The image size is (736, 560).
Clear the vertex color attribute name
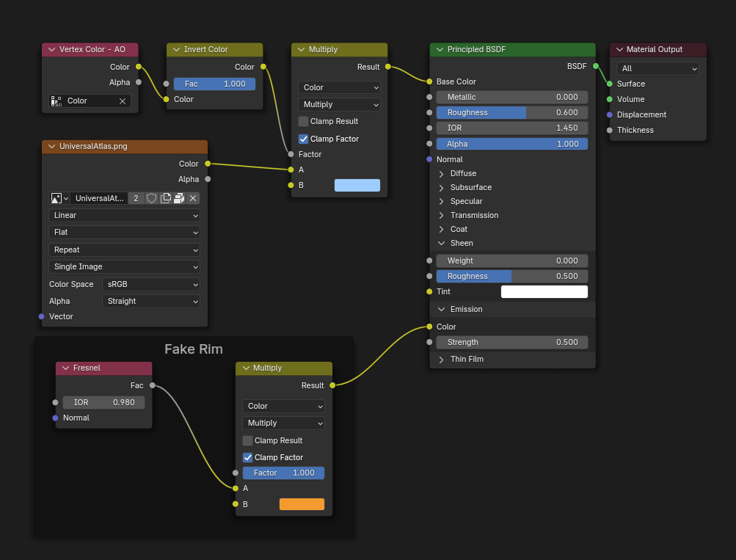click(123, 101)
